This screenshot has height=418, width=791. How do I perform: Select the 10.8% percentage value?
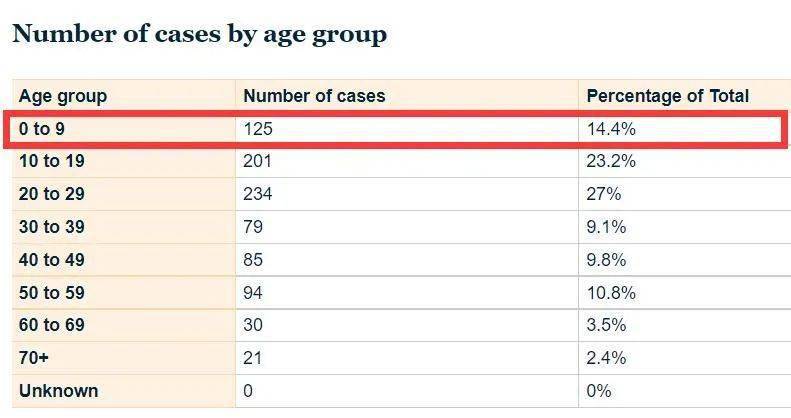point(610,293)
